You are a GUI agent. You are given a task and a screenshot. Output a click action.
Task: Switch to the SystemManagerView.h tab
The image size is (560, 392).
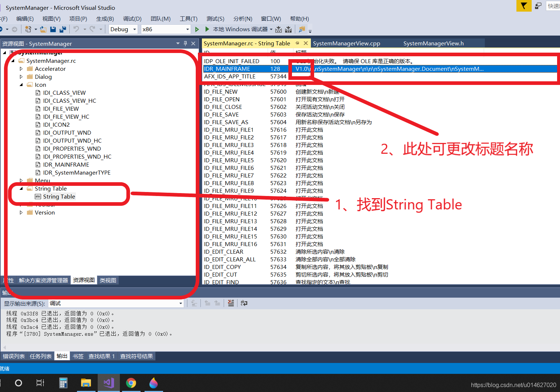[433, 43]
